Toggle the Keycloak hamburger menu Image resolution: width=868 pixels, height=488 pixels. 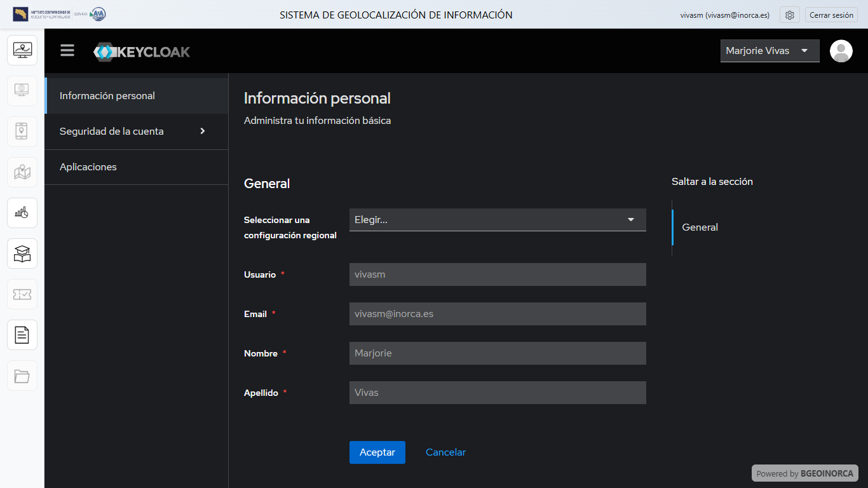67,51
